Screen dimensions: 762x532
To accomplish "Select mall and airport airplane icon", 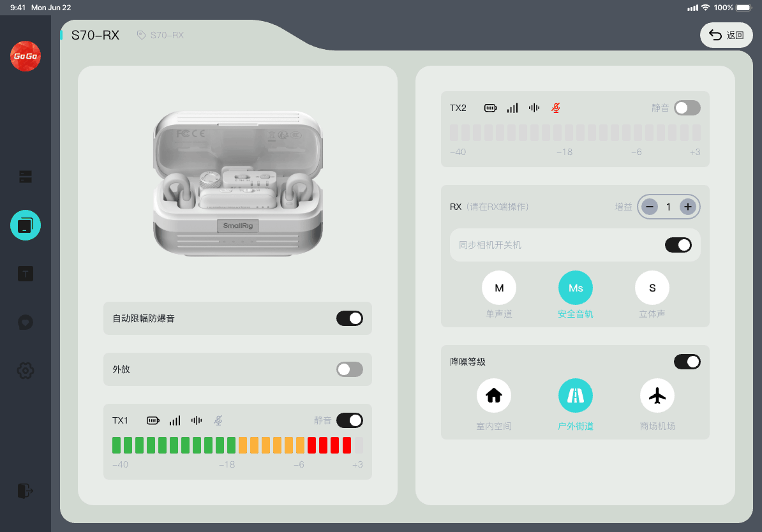I will click(x=657, y=395).
